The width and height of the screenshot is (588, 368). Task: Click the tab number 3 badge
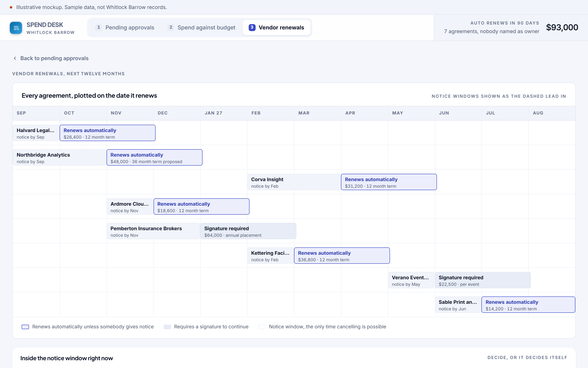(x=252, y=28)
